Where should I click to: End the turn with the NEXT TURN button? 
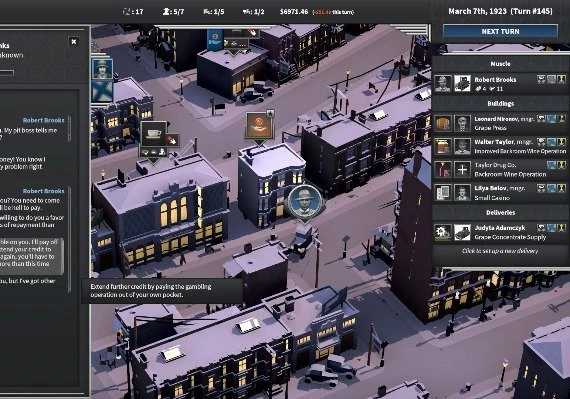click(500, 32)
